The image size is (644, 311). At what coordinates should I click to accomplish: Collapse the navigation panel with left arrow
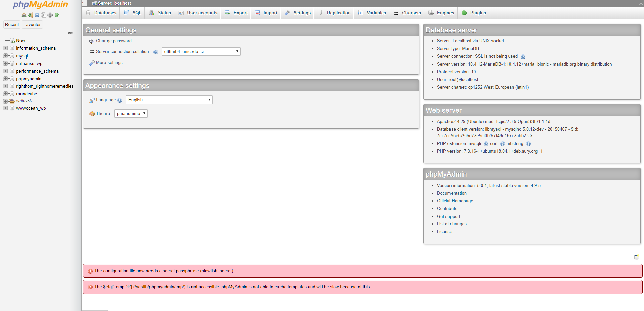tap(84, 3)
